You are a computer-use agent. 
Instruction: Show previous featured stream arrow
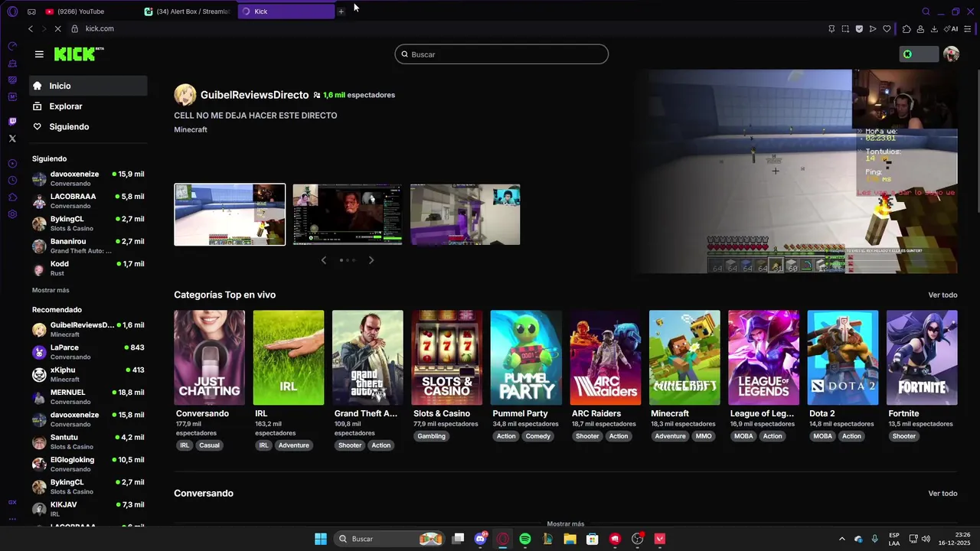click(x=323, y=260)
